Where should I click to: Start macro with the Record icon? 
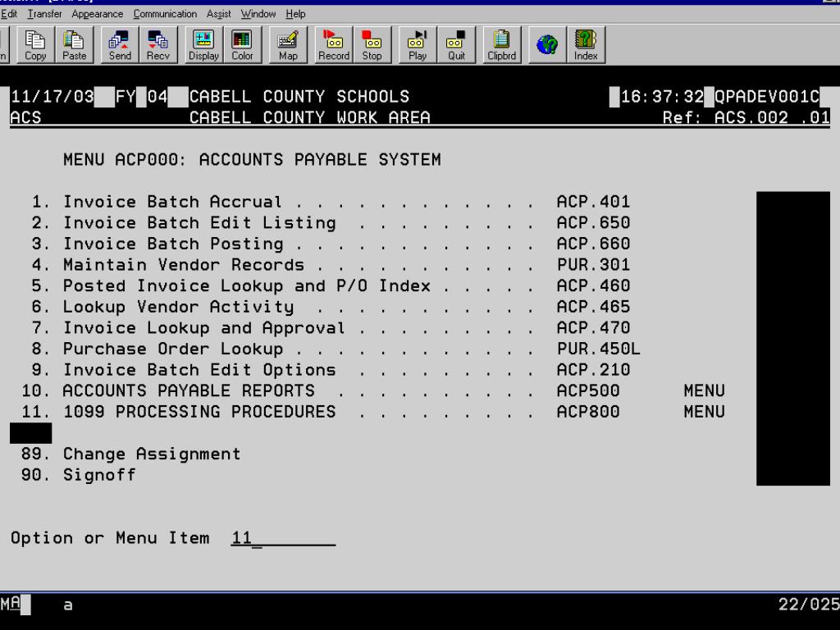pos(334,45)
